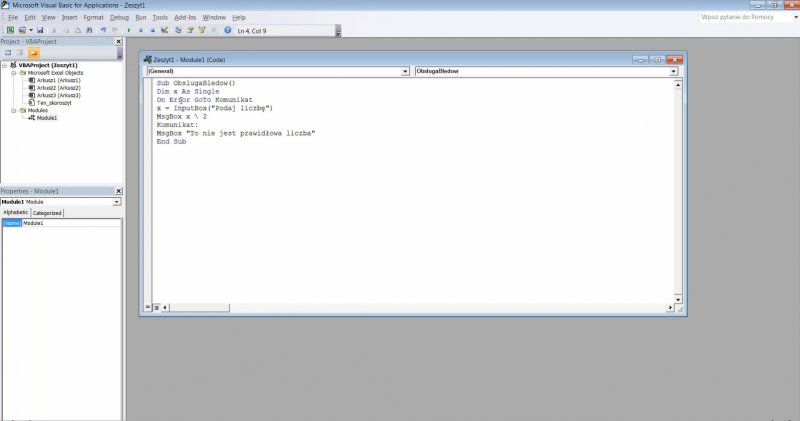The height and width of the screenshot is (421, 800).
Task: Open the Debug menu
Action: [x=119, y=17]
